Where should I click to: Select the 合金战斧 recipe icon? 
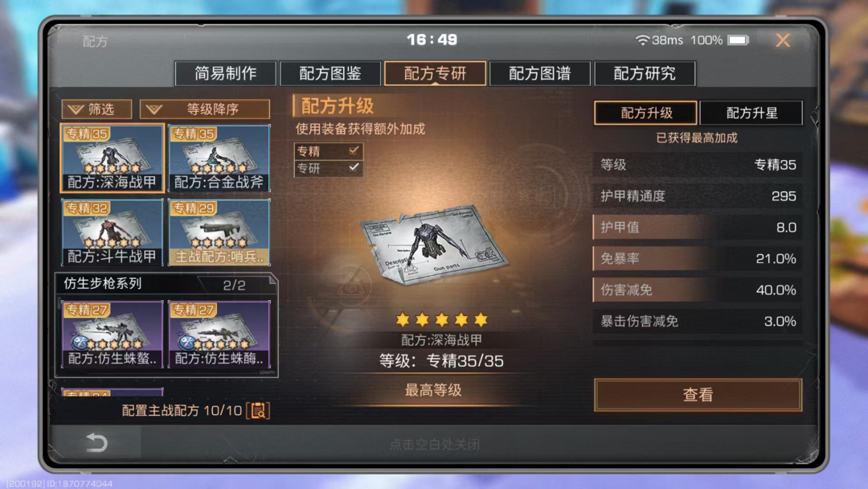(x=219, y=158)
